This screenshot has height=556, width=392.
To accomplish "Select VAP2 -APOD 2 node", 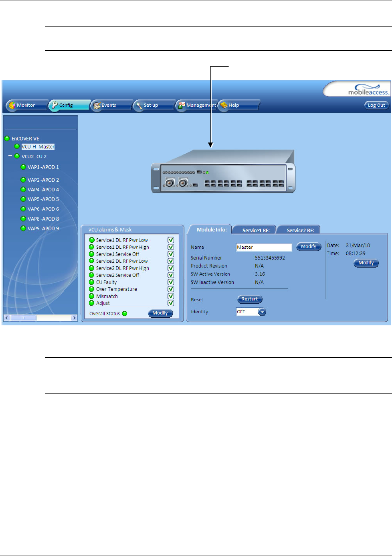I will coord(43,180).
